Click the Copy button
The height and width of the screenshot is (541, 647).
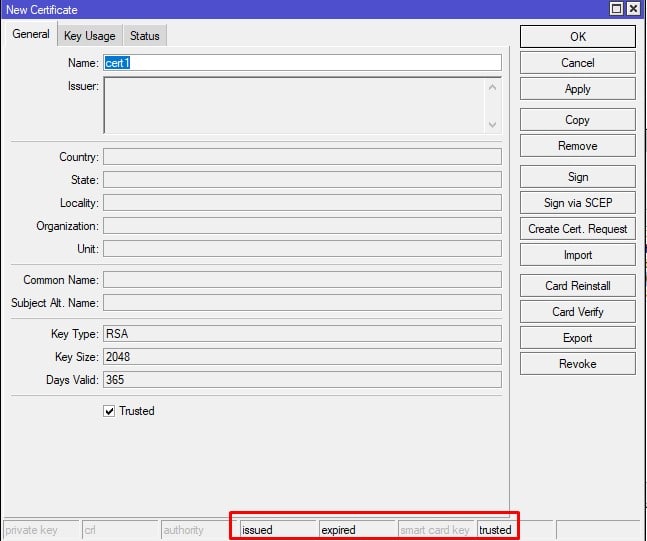coord(578,120)
